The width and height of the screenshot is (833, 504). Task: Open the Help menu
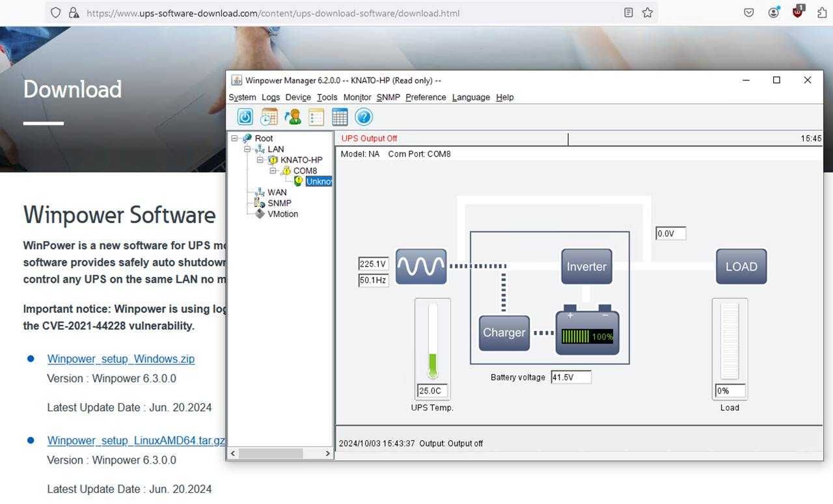click(x=505, y=98)
